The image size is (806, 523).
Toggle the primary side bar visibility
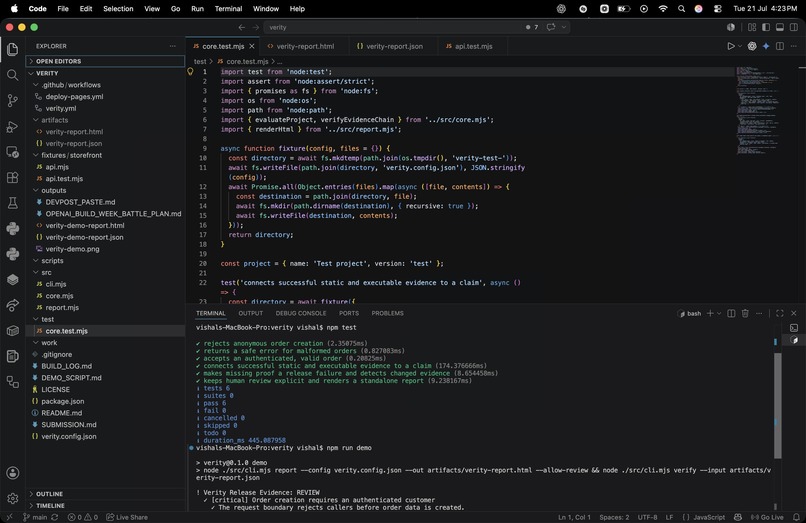tap(766, 27)
